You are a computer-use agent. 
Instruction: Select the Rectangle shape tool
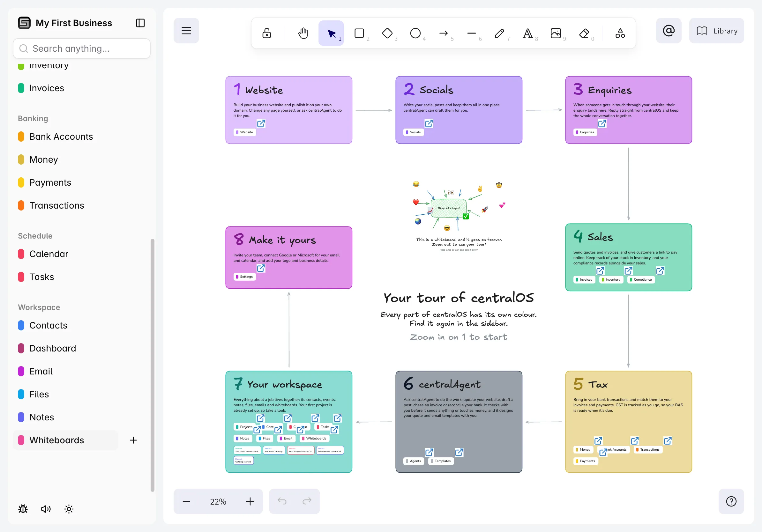[359, 33]
